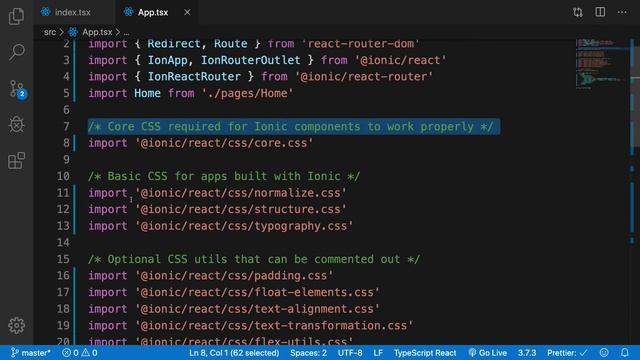This screenshot has height=360, width=640.
Task: Click the structure.css import line
Action: [x=217, y=209]
